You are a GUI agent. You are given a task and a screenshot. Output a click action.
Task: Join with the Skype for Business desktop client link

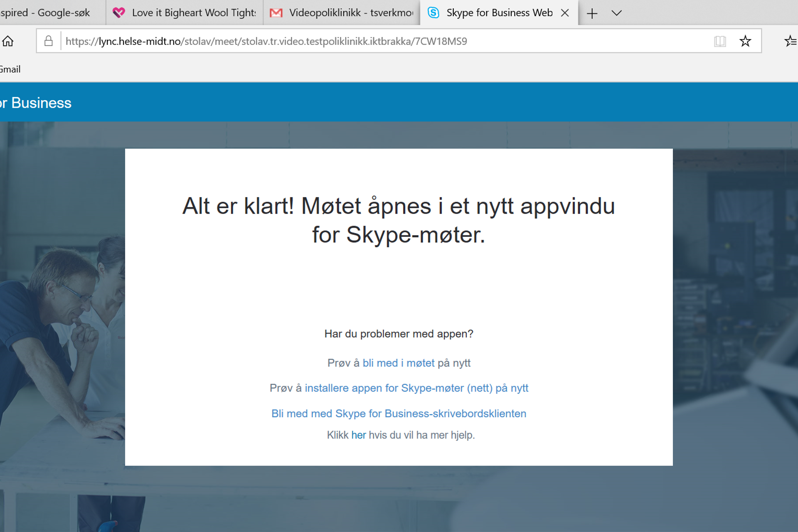tap(399, 414)
